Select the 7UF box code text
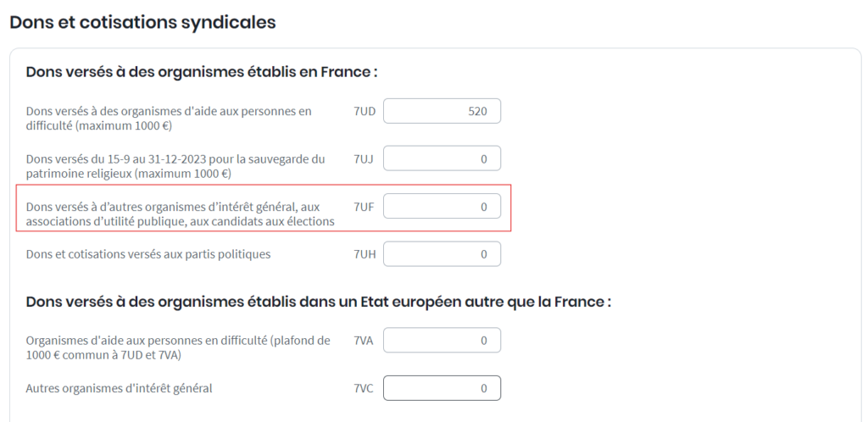This screenshot has height=422, width=868. pyautogui.click(x=364, y=206)
